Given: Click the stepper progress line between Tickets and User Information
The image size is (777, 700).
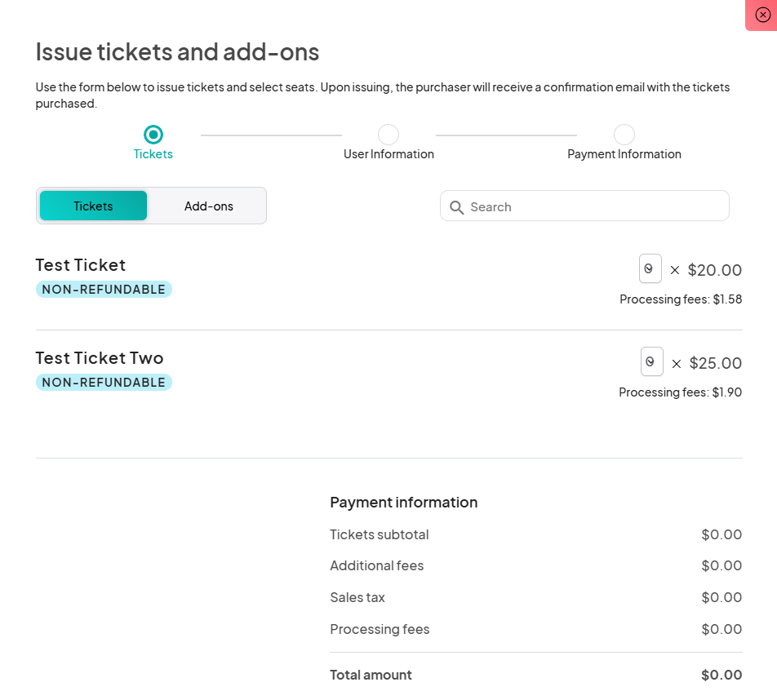Looking at the screenshot, I should (x=270, y=135).
